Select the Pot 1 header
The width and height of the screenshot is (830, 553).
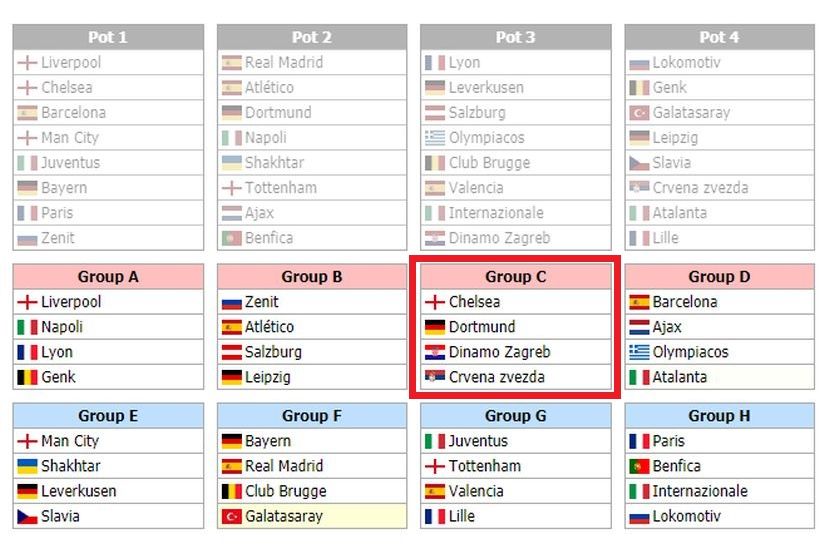coord(108,37)
